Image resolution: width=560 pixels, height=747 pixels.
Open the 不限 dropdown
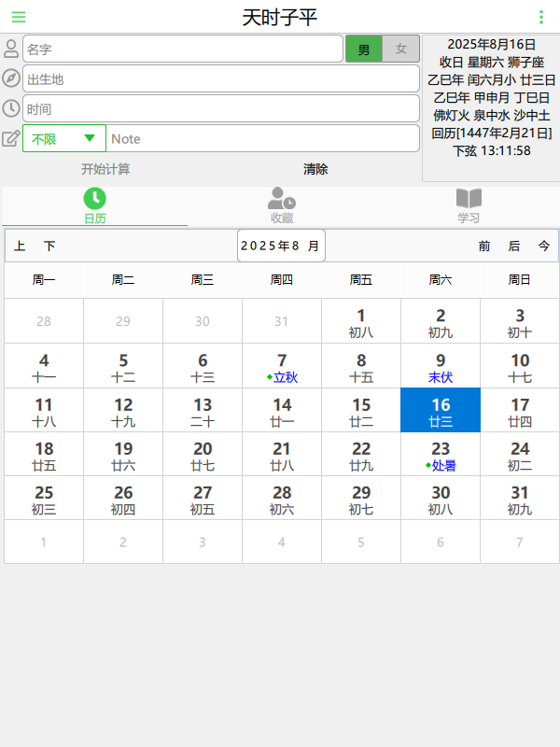(64, 138)
